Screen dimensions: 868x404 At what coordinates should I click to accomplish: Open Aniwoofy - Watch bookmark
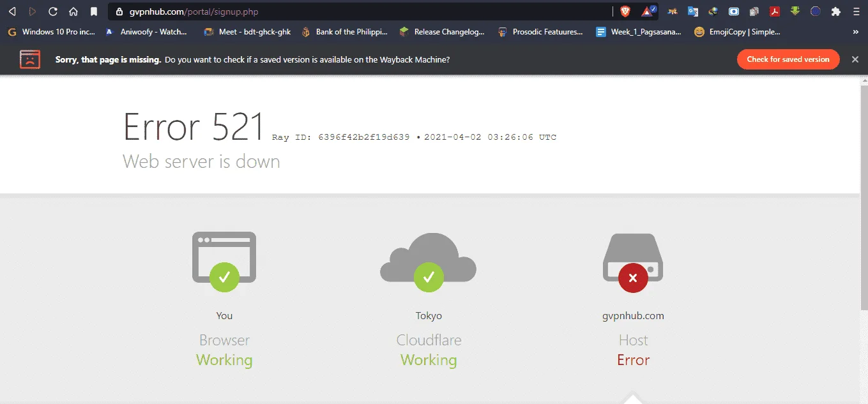(146, 31)
